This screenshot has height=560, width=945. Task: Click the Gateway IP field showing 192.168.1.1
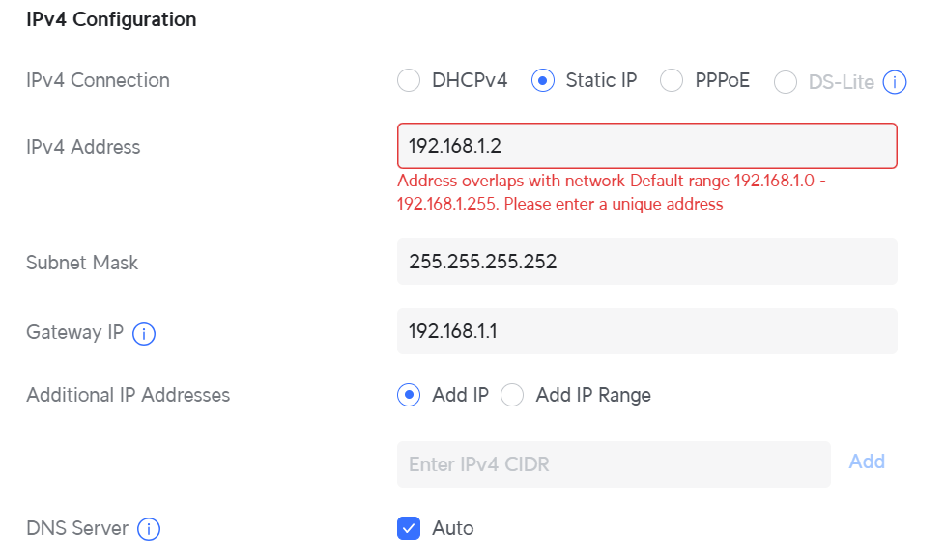646,332
